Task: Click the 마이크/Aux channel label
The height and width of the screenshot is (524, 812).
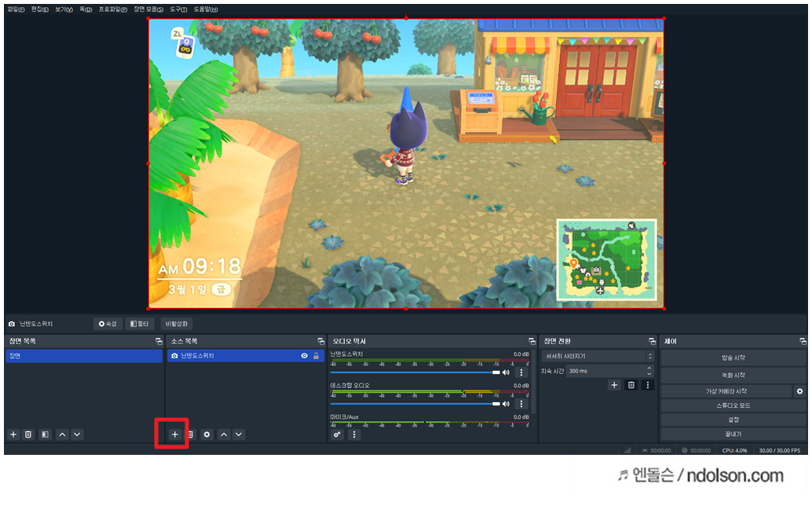Action: click(345, 416)
